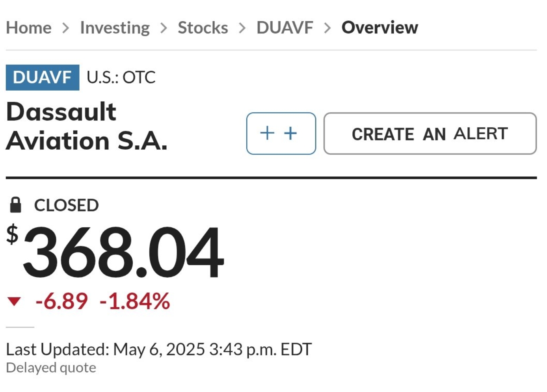
Task: Click the CLOSED market status label
Action: 66,205
